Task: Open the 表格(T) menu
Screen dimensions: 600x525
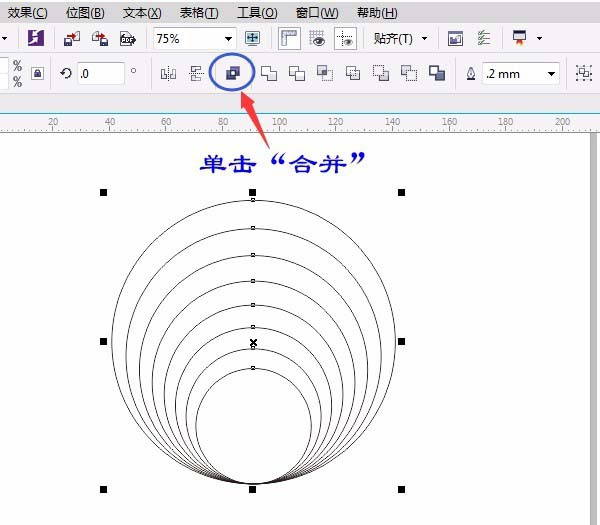Action: tap(199, 13)
